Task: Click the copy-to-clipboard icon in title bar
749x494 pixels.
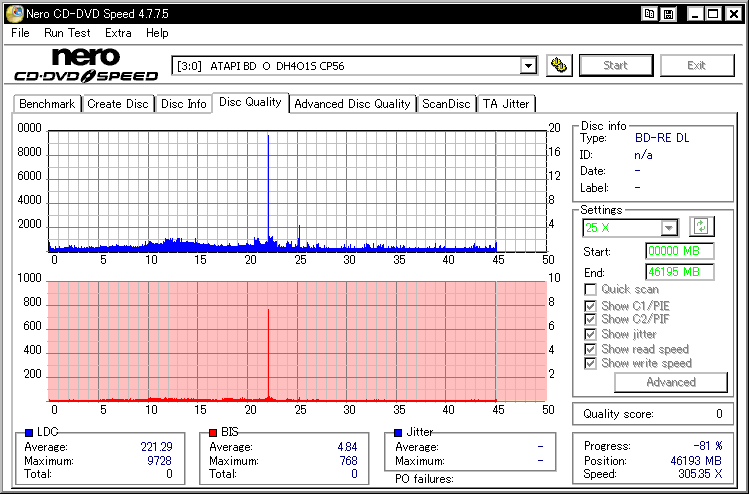Action: pyautogui.click(x=649, y=14)
